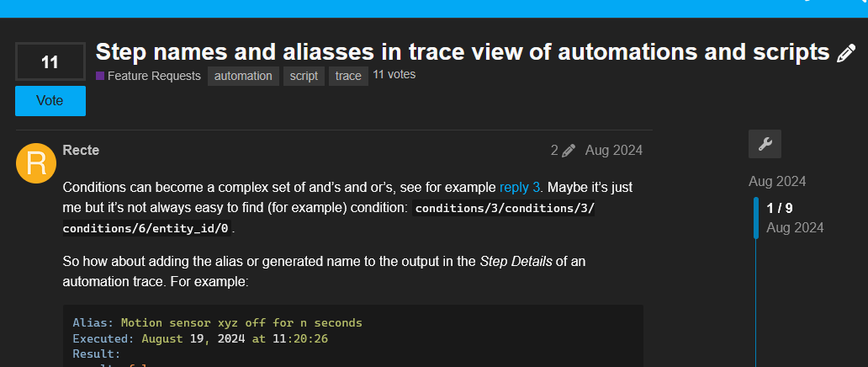Open post edit history pencil icon
Viewport: 868px width, 367px height.
pos(563,150)
